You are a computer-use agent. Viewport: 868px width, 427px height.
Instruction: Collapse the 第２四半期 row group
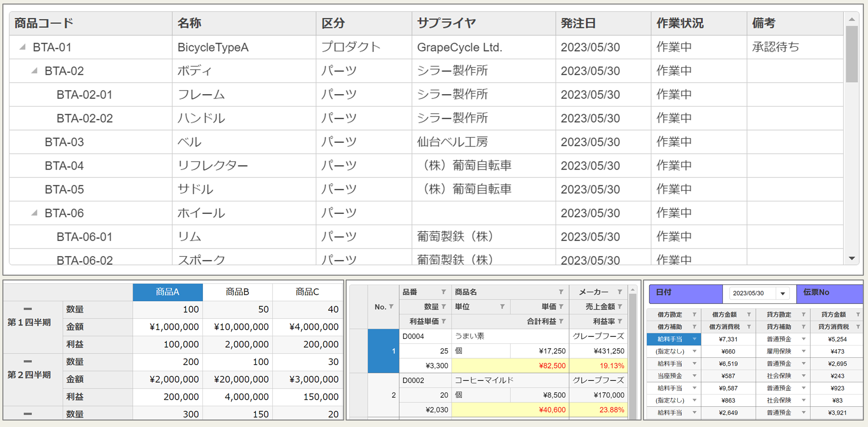coord(28,361)
